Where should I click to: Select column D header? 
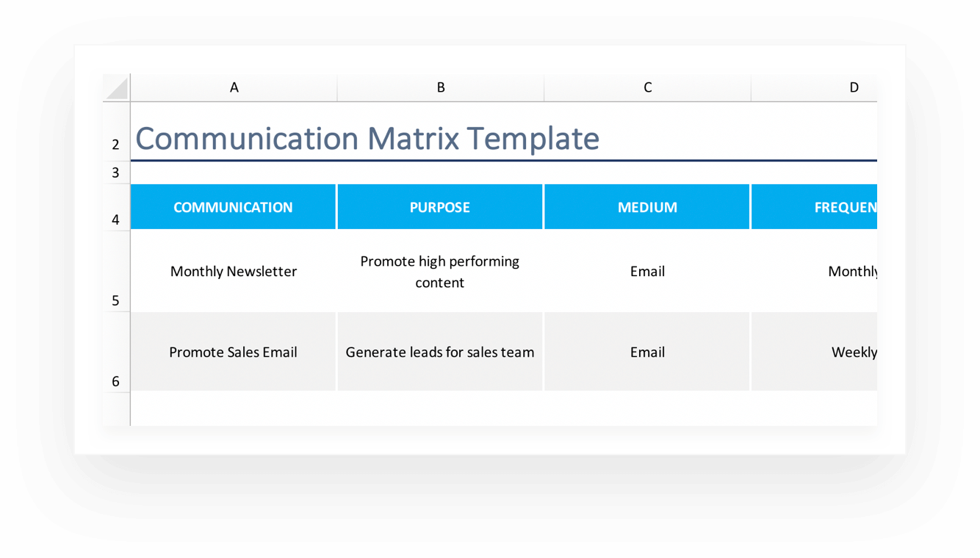click(x=854, y=87)
